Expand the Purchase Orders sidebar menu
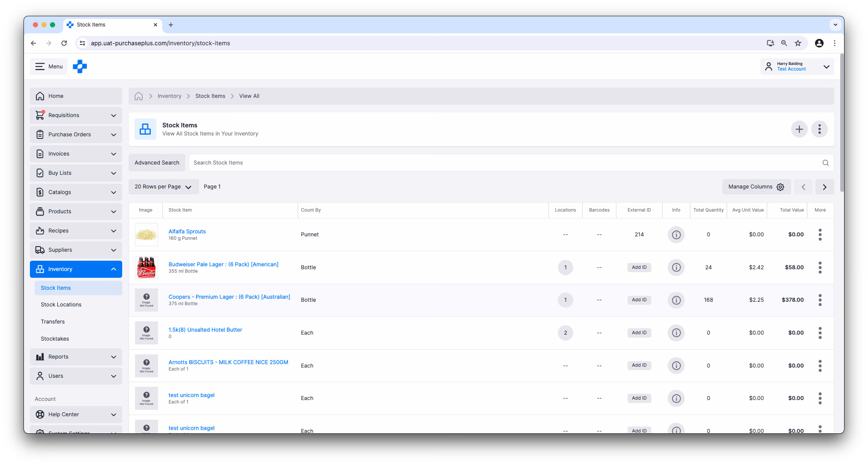 click(x=76, y=135)
